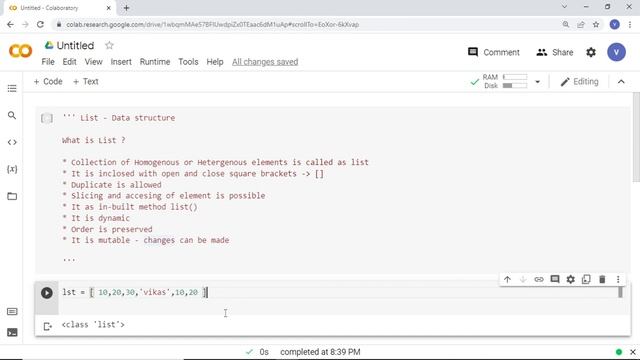Open RAM Disk runtime dropdown arrow
Image resolution: width=640 pixels, height=360 pixels.
[538, 82]
